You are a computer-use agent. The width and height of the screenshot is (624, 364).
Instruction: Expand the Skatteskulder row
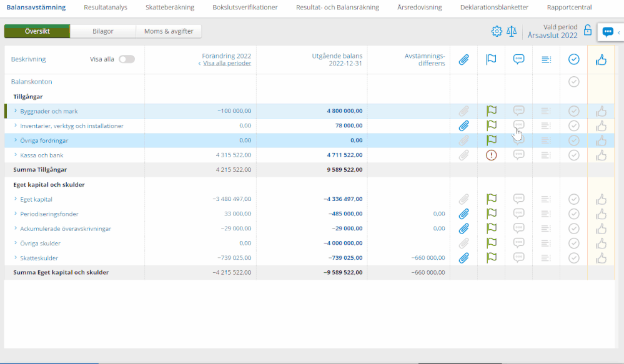coord(16,258)
